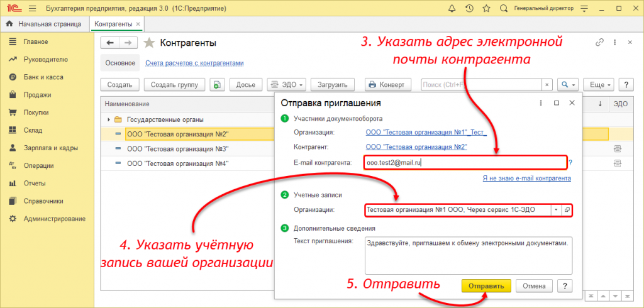Select the Основное tab
The image size is (644, 308).
[120, 63]
